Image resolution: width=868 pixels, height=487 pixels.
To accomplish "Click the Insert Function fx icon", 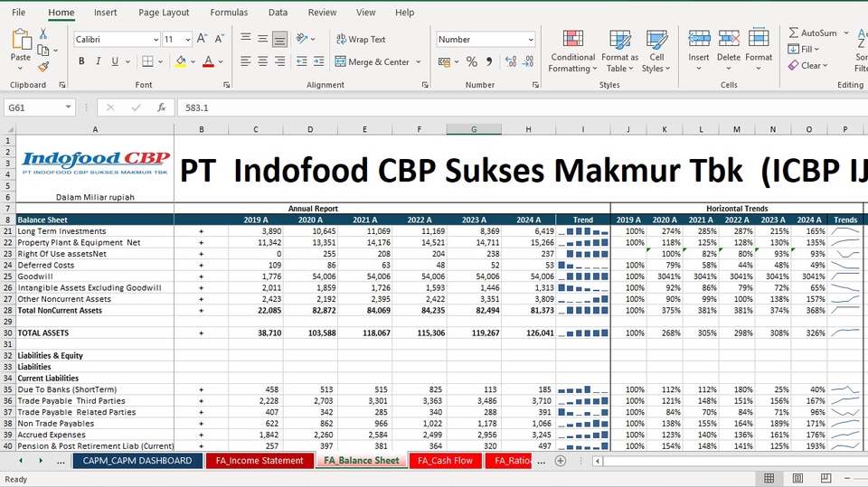I will 161,108.
